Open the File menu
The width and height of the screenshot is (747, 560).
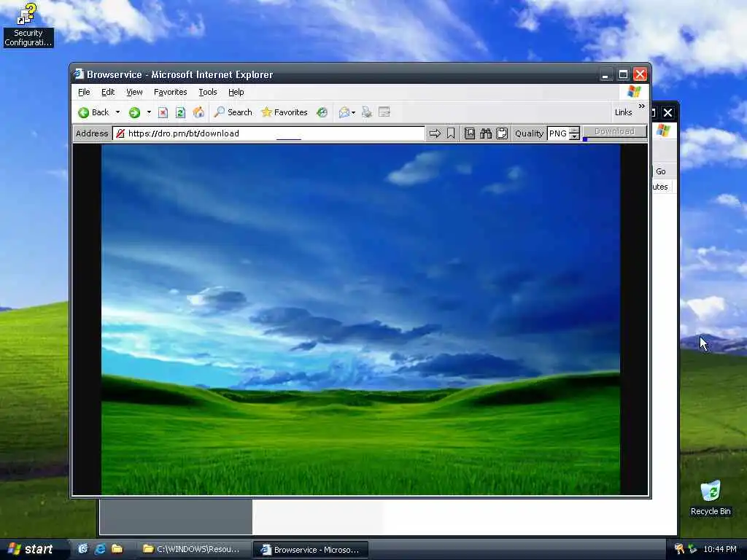84,93
